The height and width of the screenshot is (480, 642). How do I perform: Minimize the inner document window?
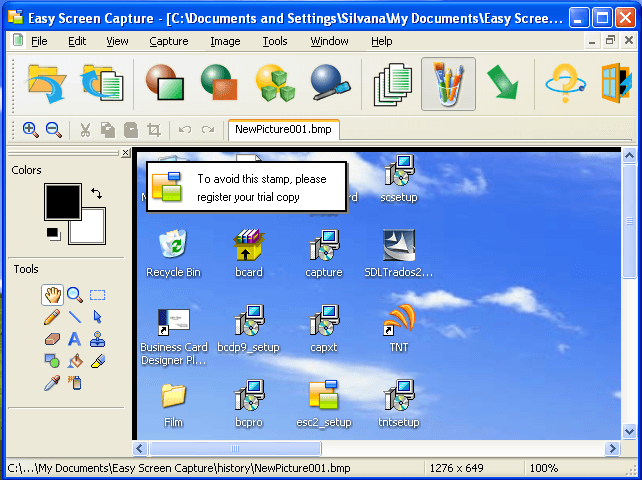pyautogui.click(x=592, y=41)
